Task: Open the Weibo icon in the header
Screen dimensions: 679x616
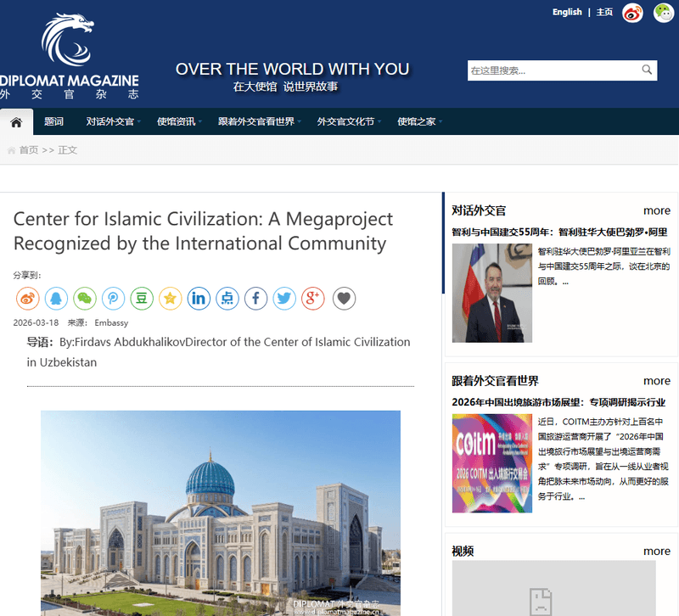Action: (x=632, y=13)
